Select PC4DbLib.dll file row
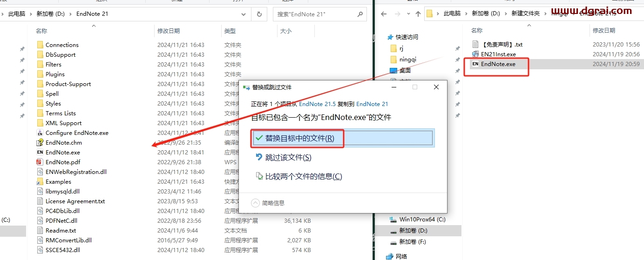Viewport: 644px width, 260px height. point(175,211)
